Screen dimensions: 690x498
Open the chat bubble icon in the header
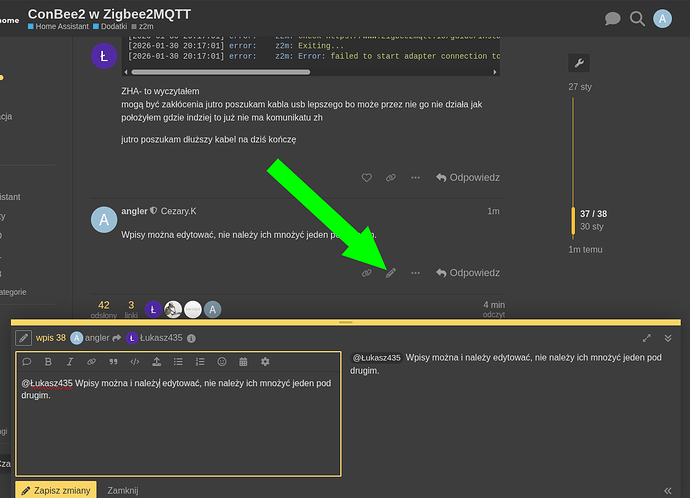point(613,18)
